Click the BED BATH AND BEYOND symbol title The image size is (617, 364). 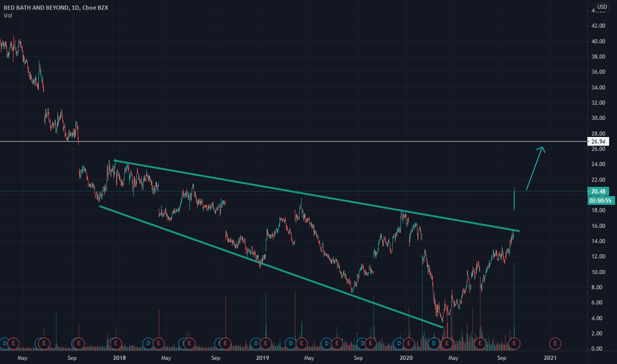pos(36,7)
